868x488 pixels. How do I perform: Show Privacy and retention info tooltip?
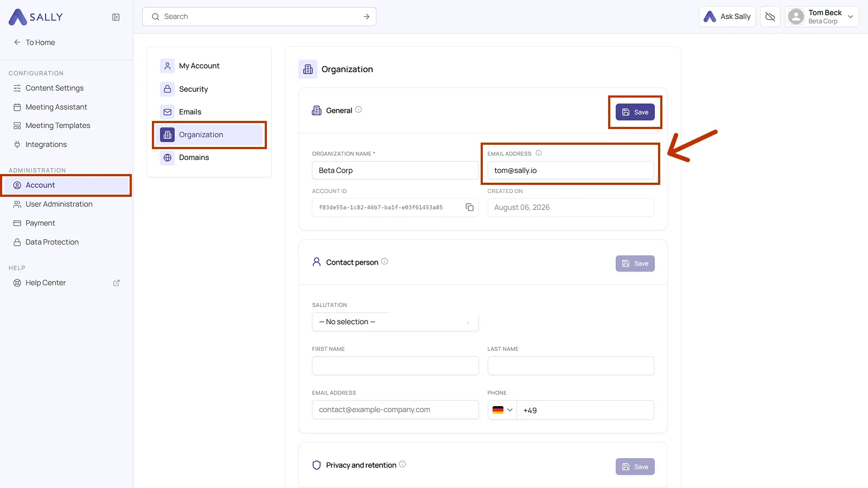coord(403,464)
